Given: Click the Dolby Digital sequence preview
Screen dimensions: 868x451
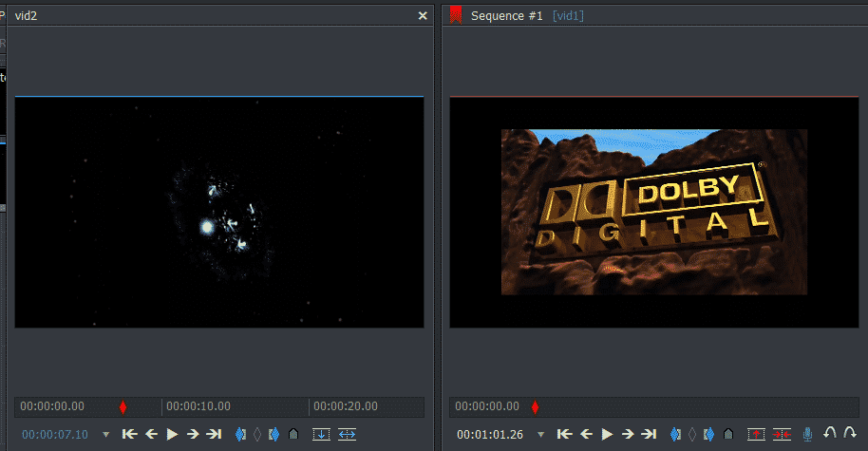Looking at the screenshot, I should [x=653, y=213].
